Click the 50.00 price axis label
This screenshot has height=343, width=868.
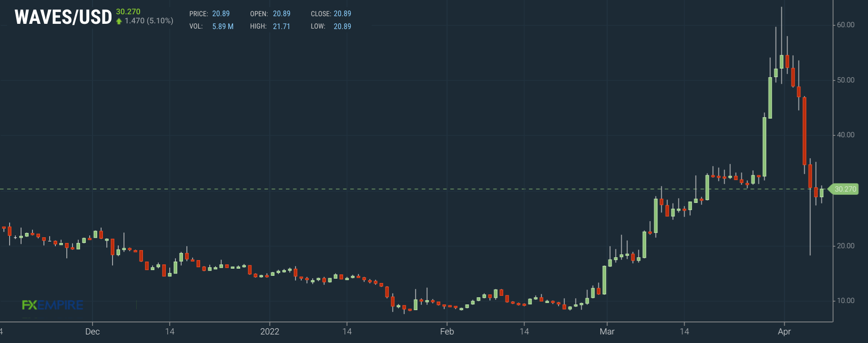pyautogui.click(x=846, y=80)
